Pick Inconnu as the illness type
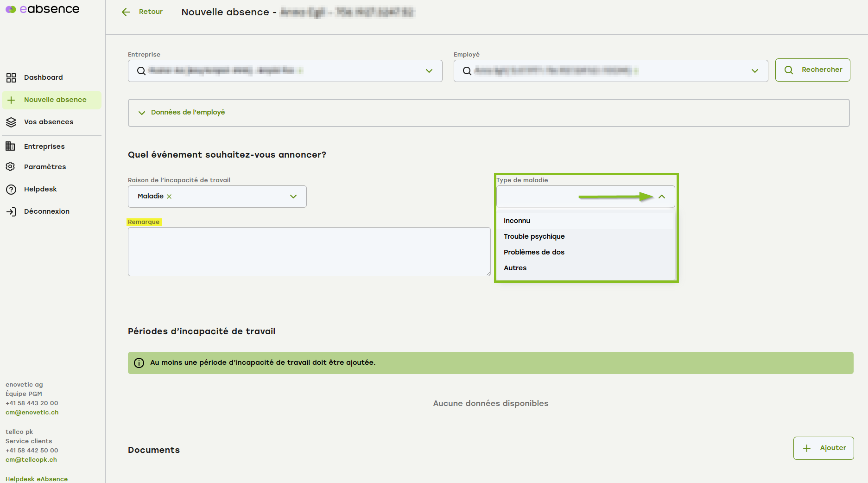The width and height of the screenshot is (868, 483). point(517,221)
